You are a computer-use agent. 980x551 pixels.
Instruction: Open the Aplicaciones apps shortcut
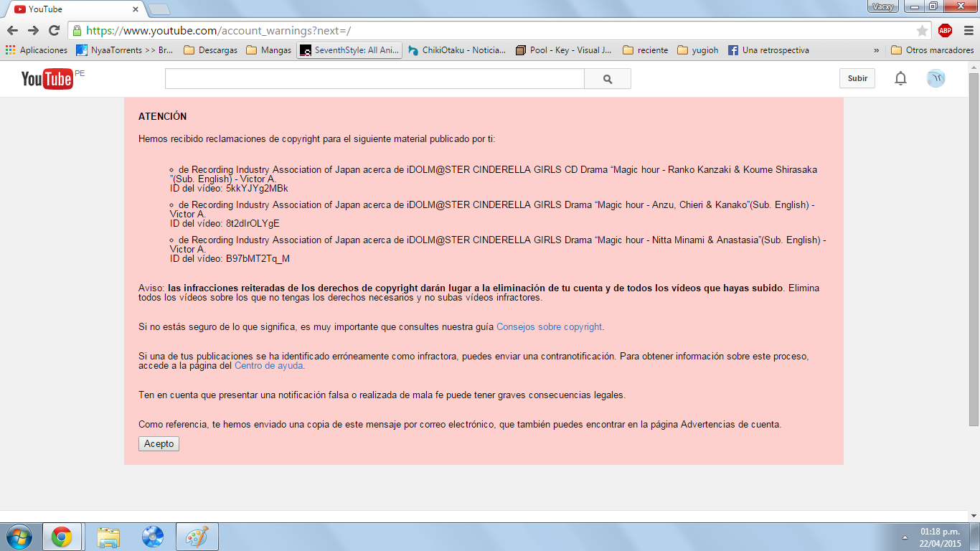36,50
